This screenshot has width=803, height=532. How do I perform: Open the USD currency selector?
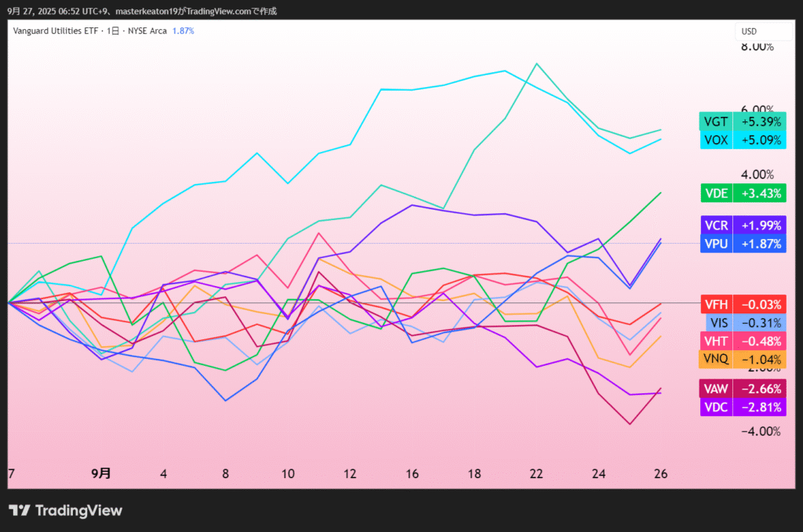coord(749,31)
